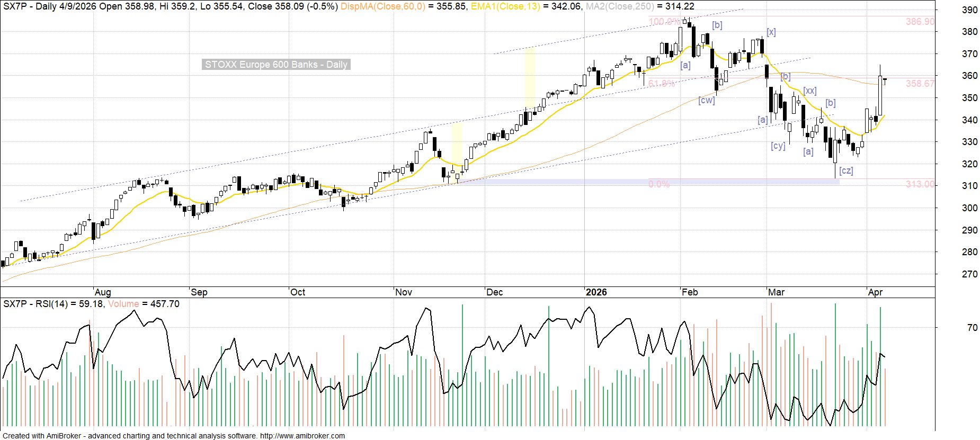Screen dimensions: 980x440
Task: Jump to the 2026 marker on the time axis
Action: pos(596,292)
